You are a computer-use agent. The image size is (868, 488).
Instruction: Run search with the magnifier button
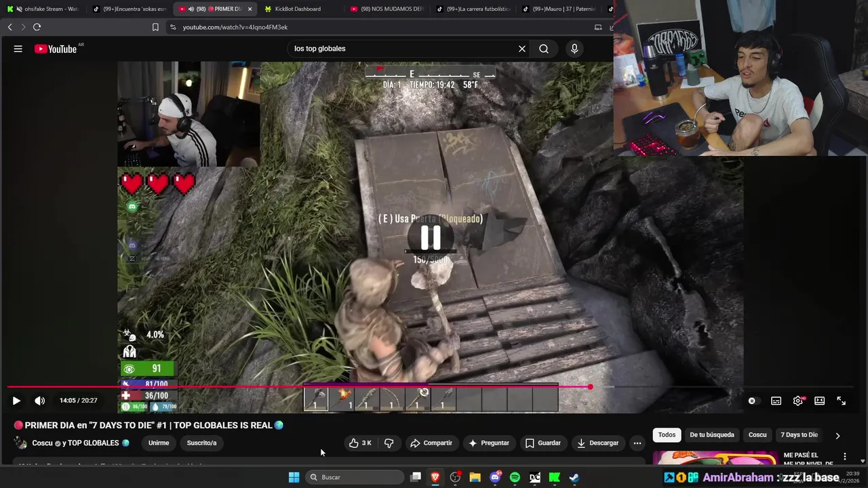[544, 49]
